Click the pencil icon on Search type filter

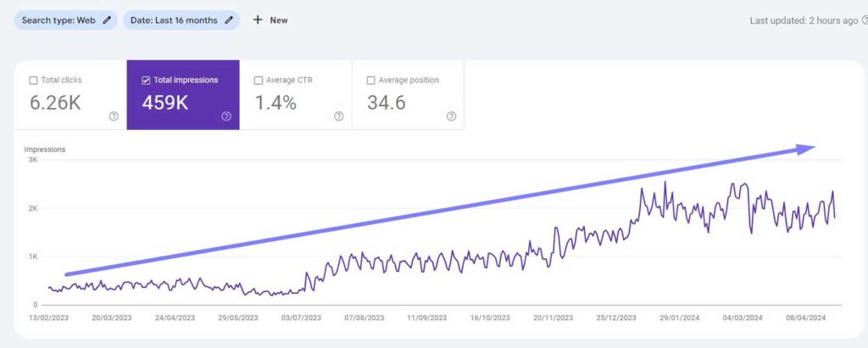(x=107, y=20)
